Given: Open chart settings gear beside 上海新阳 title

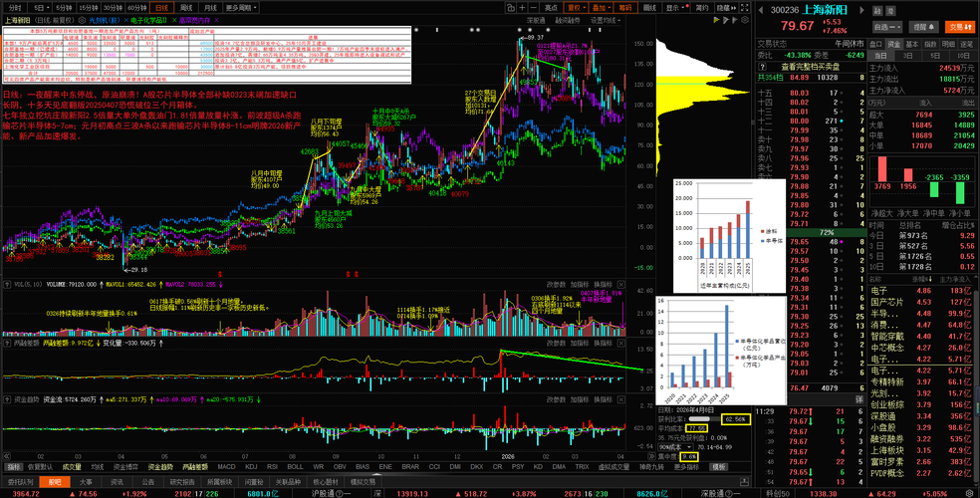Looking at the screenshot, I should click(x=82, y=20).
